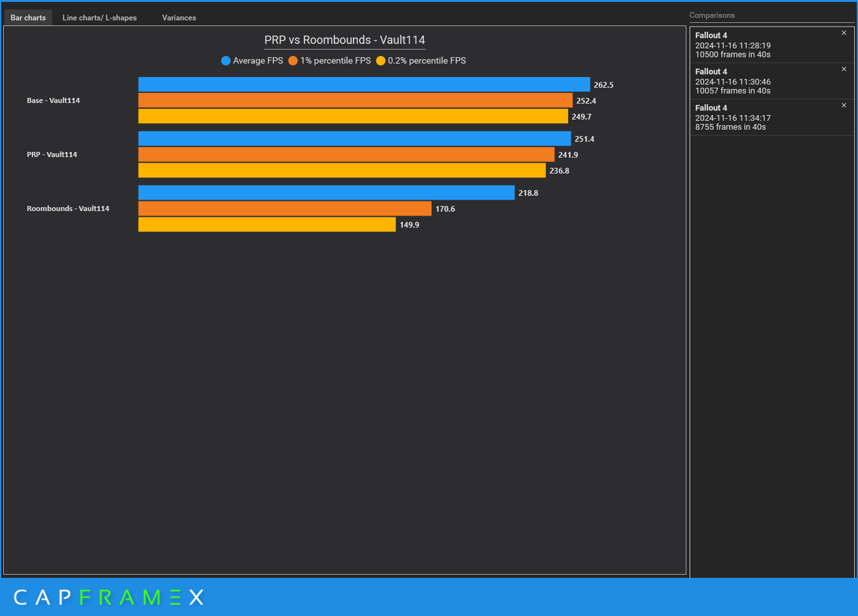Click the blue 251.4 average FPS bar
858x616 pixels.
pos(355,139)
